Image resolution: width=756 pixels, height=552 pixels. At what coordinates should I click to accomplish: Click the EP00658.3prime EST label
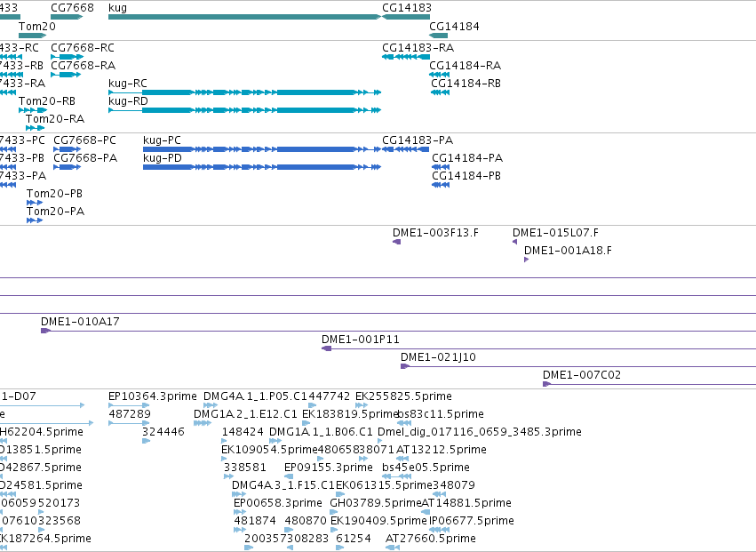[278, 503]
